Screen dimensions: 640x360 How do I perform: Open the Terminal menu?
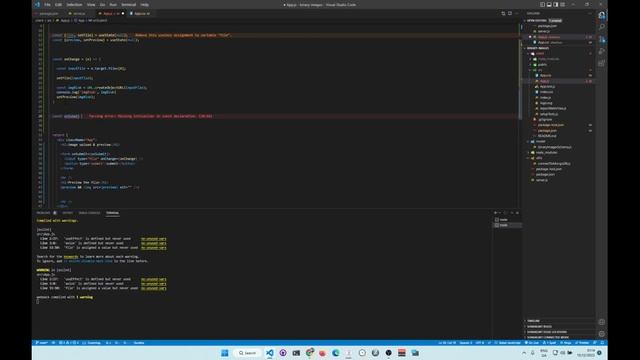(x=129, y=4)
